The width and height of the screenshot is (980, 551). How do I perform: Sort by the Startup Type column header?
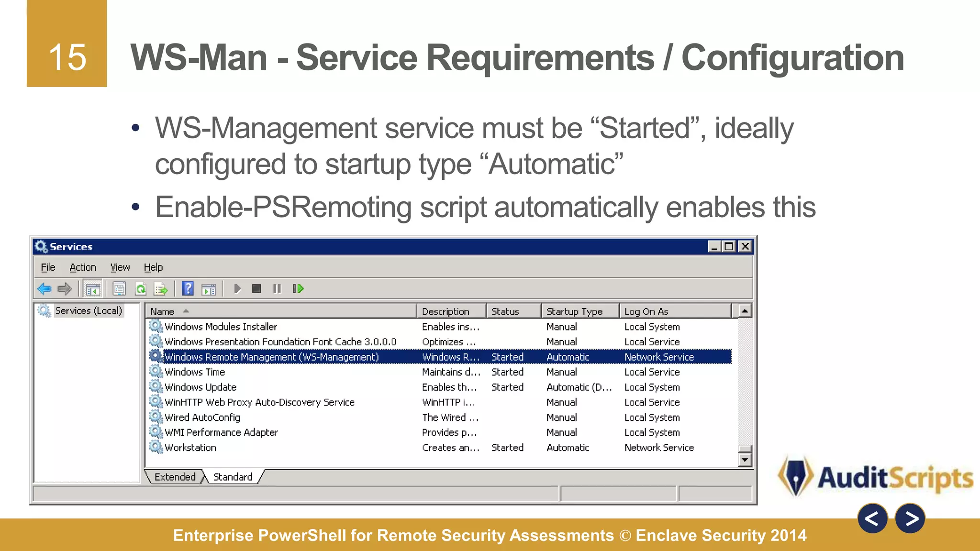coord(580,311)
